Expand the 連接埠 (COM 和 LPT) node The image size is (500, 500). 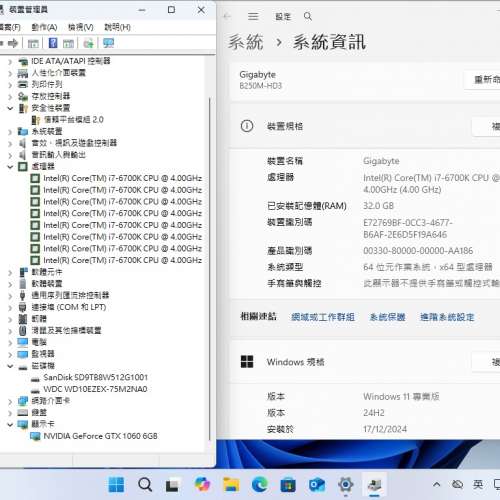pos(10,308)
